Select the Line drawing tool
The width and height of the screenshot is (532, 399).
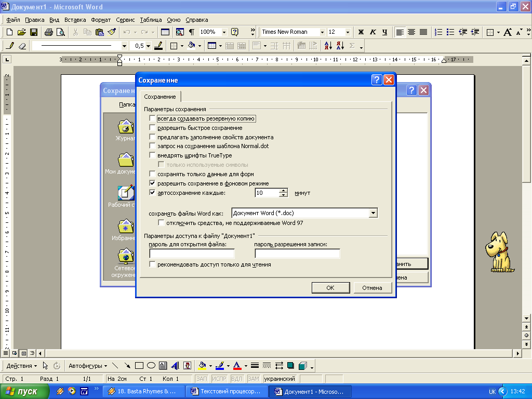point(115,365)
